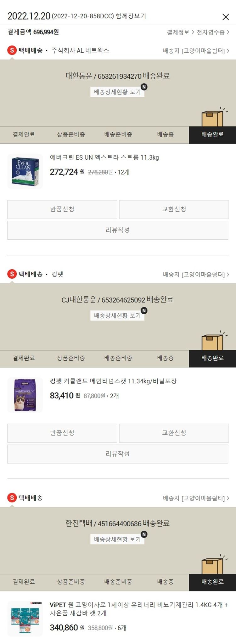Write a review (리뷰작성) for 에버크린 item

118,230
